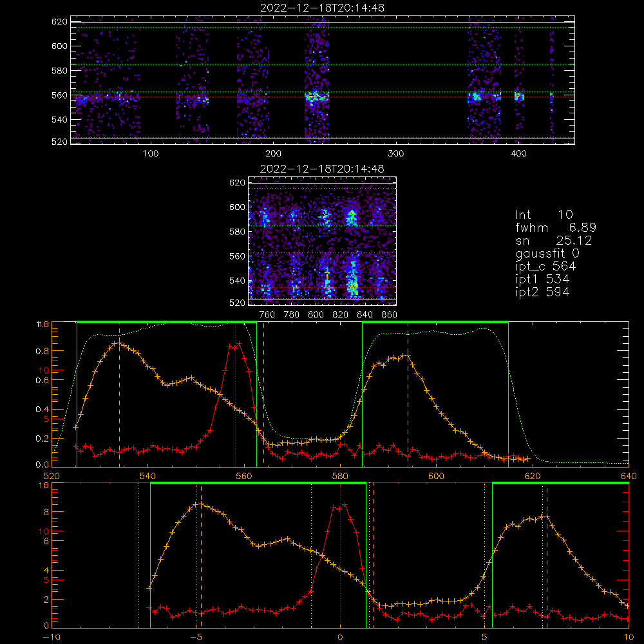
Task: Click the red curve peak in bottom plot
Action: click(x=345, y=504)
